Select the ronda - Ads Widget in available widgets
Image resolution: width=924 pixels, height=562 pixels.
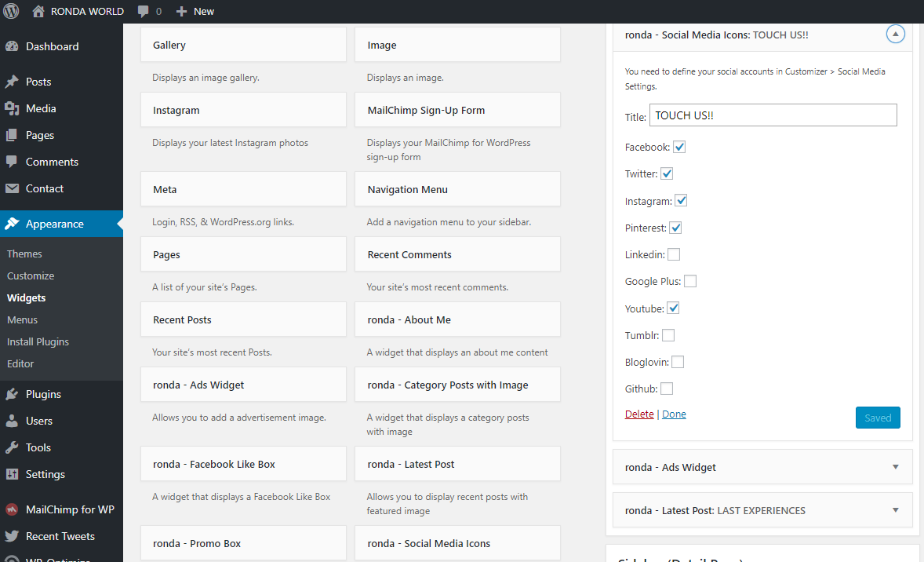coord(243,385)
